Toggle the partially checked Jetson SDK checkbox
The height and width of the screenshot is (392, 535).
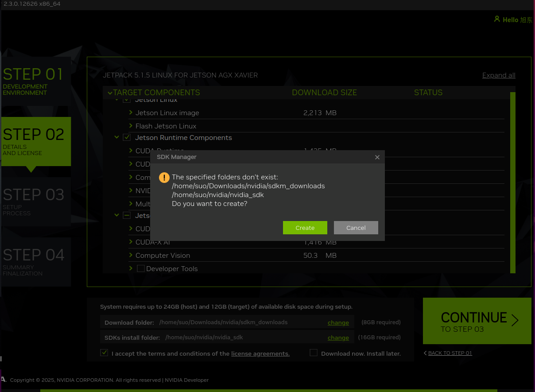tap(127, 215)
